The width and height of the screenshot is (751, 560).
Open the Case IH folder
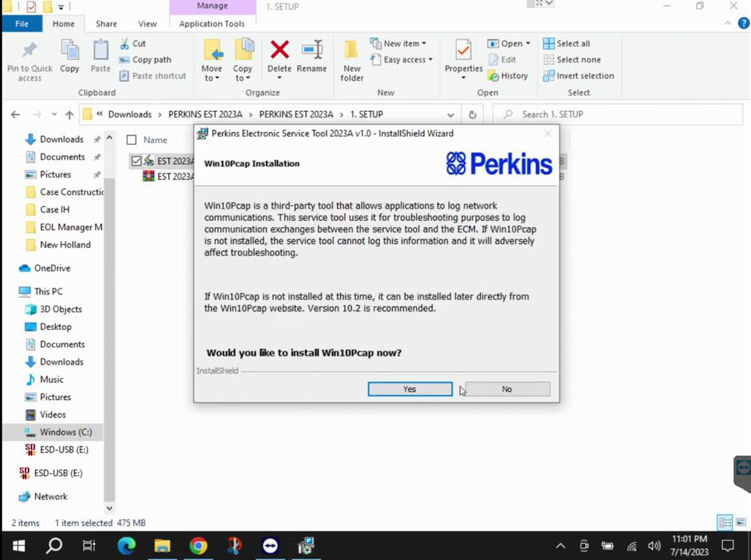coord(54,210)
